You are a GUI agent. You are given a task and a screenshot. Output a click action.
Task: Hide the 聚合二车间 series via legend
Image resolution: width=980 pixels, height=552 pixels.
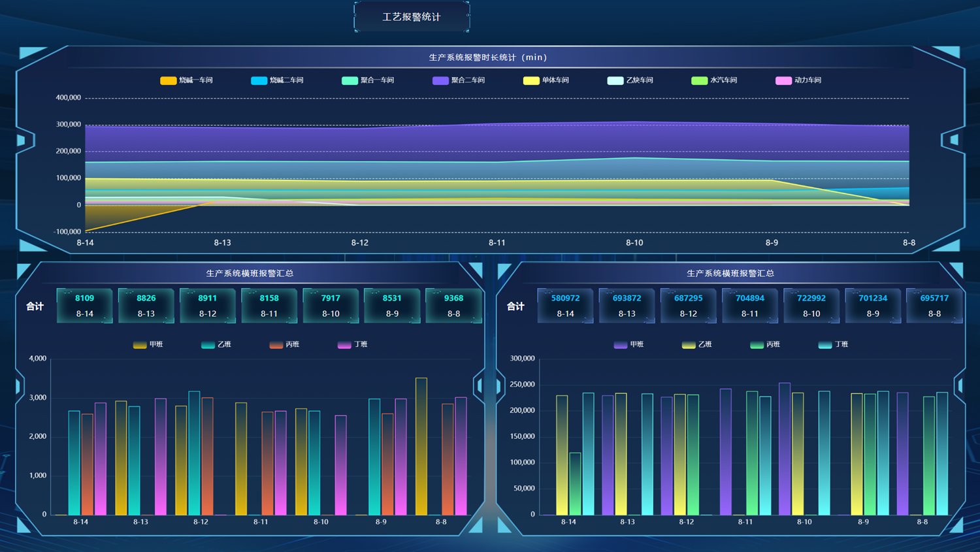(459, 80)
